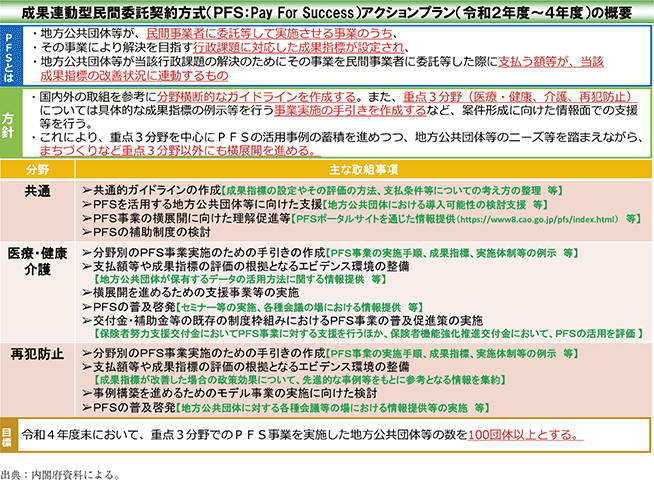The width and height of the screenshot is (654, 480).
Task: Open the PFS portal URL www8.cao.go.jp link
Action: pyautogui.click(x=538, y=219)
